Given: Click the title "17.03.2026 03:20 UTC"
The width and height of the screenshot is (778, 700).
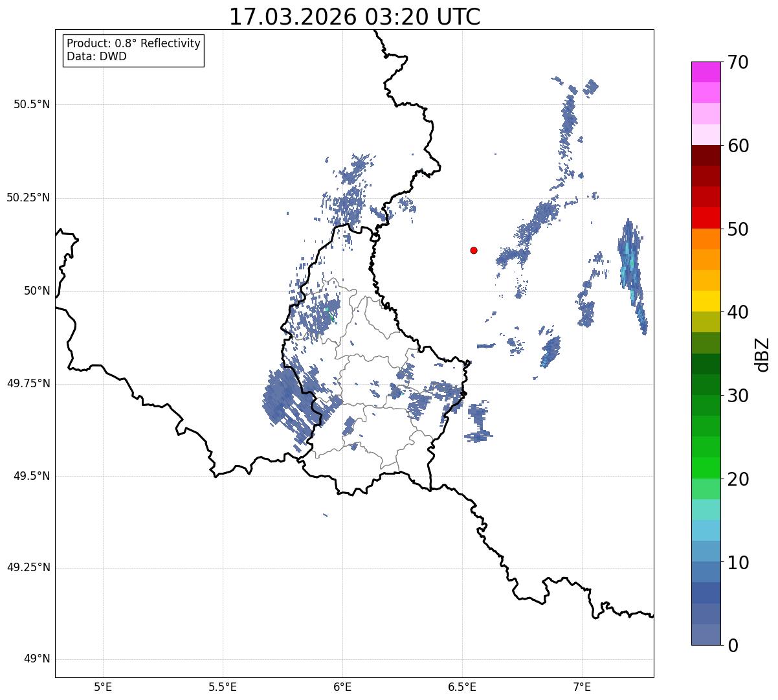Looking at the screenshot, I should coord(355,17).
